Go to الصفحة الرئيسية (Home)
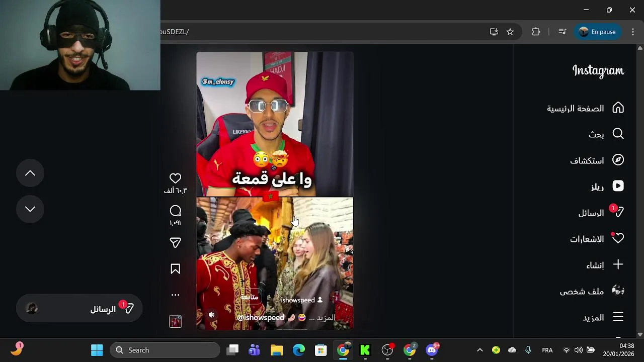 (586, 108)
